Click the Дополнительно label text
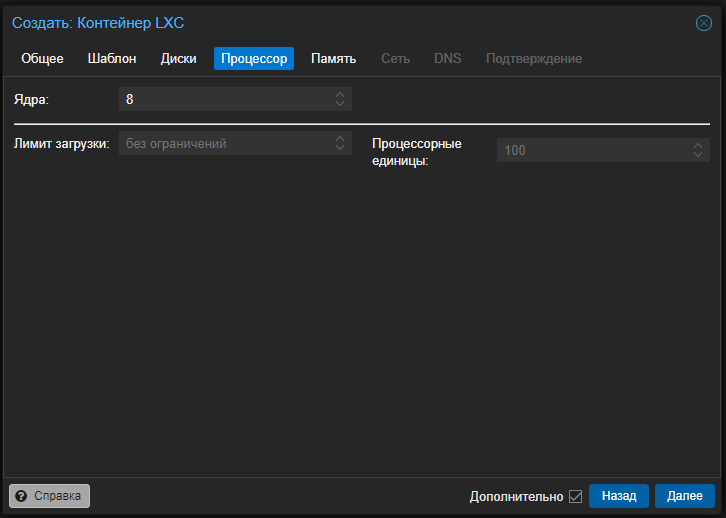The image size is (726, 518). (x=516, y=497)
